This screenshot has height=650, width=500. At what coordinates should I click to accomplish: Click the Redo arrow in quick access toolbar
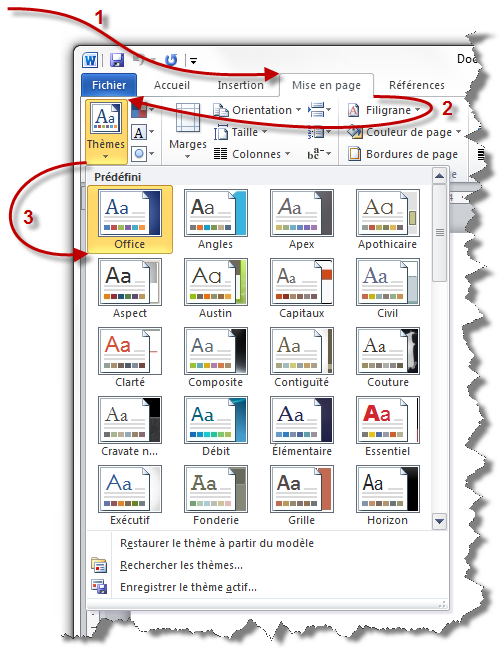click(171, 61)
